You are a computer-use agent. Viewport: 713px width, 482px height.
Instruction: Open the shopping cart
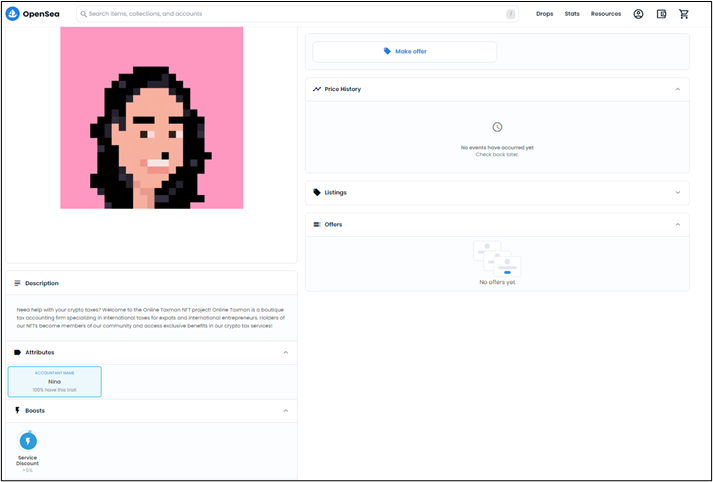(x=684, y=14)
